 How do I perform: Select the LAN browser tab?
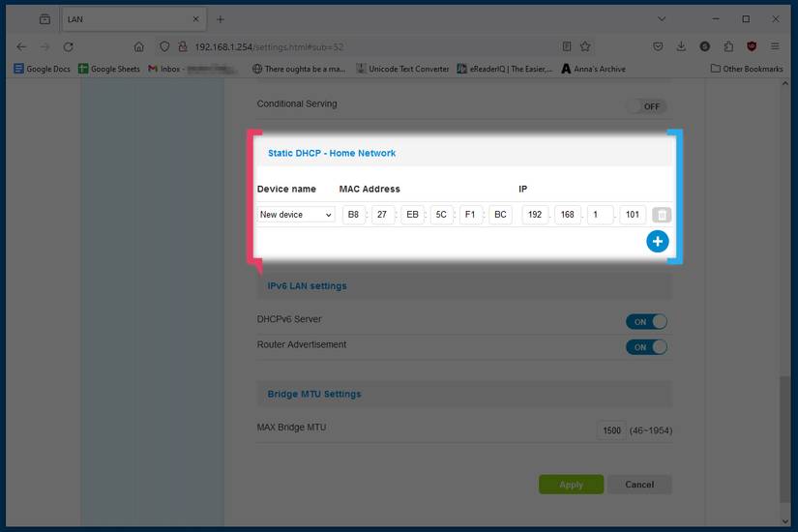(134, 19)
